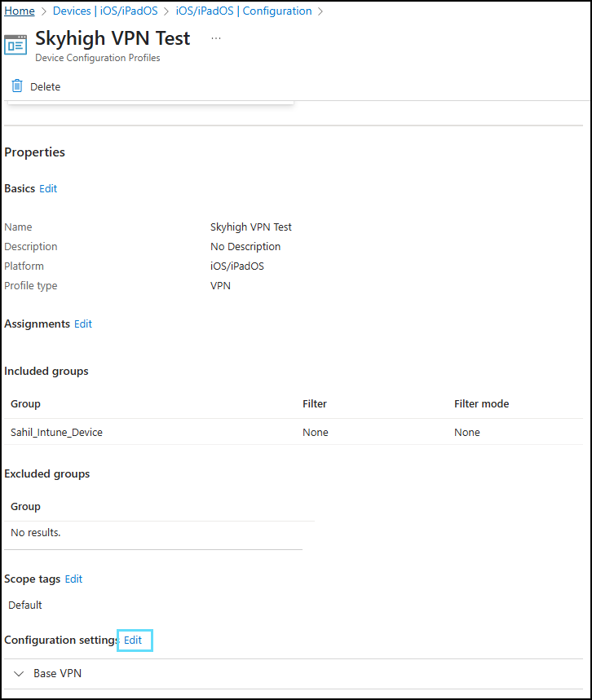Click the Group header under Excluded groups
This screenshot has width=592, height=700.
(x=25, y=506)
